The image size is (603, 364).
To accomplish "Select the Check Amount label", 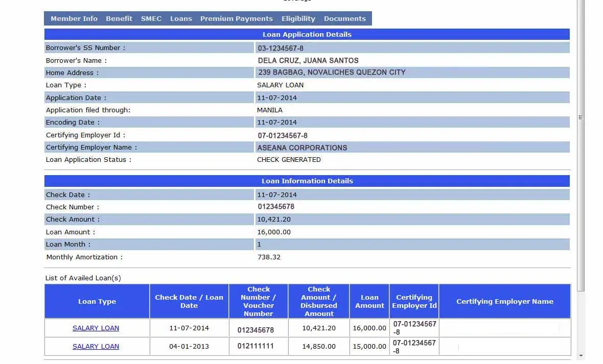I will pos(73,219).
